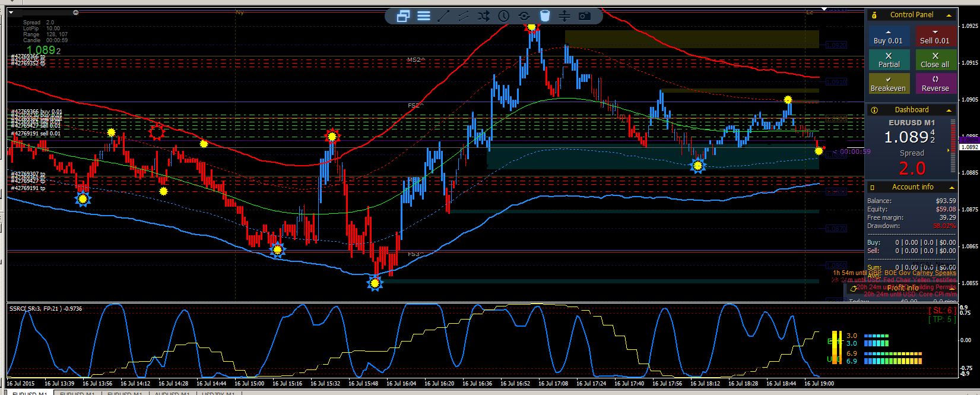Click the purple price tag on price axis
980x395 pixels.
point(969,139)
